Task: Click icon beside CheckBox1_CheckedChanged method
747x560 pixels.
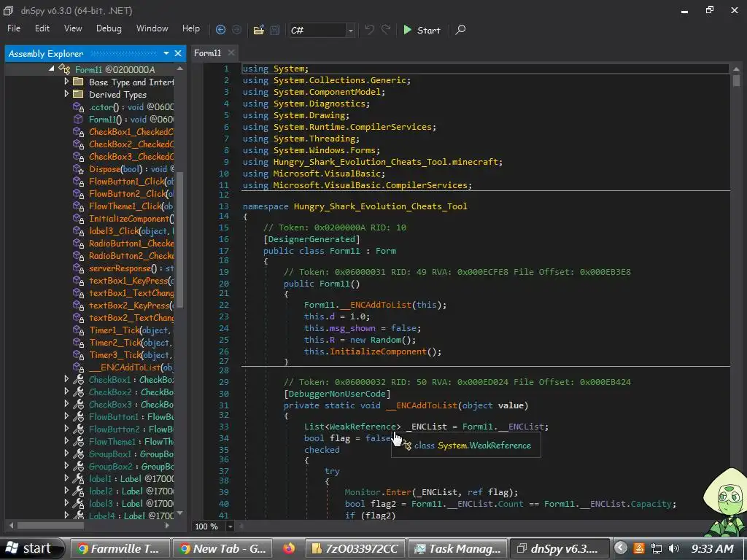Action: 78,132
